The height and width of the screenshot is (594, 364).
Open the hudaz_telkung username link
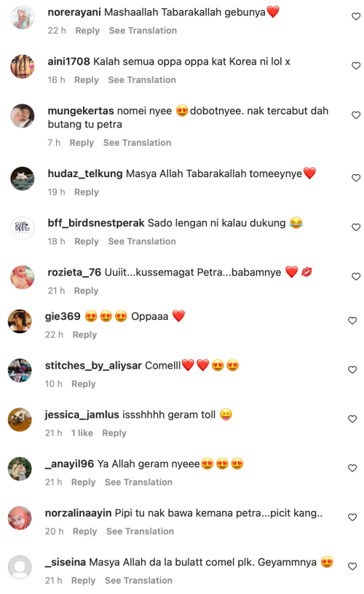point(85,173)
